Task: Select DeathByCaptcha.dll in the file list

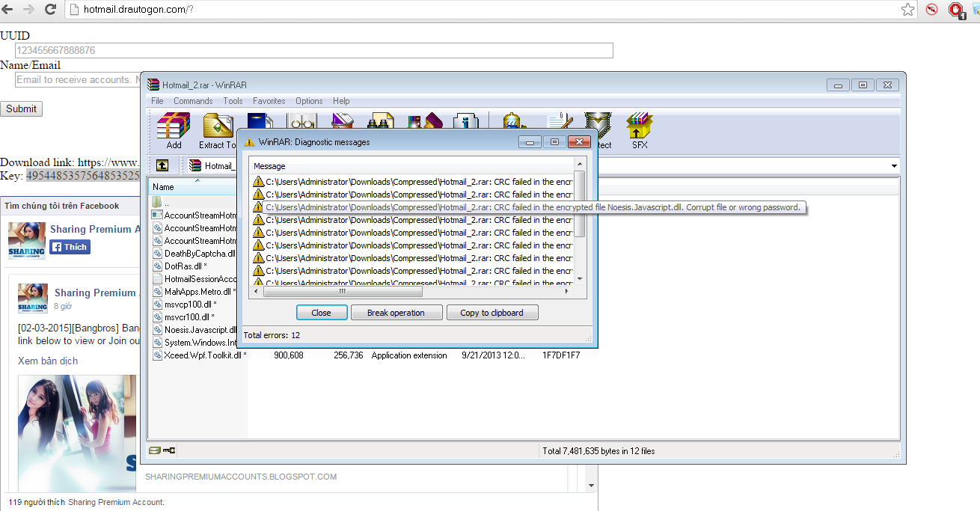Action: point(195,253)
